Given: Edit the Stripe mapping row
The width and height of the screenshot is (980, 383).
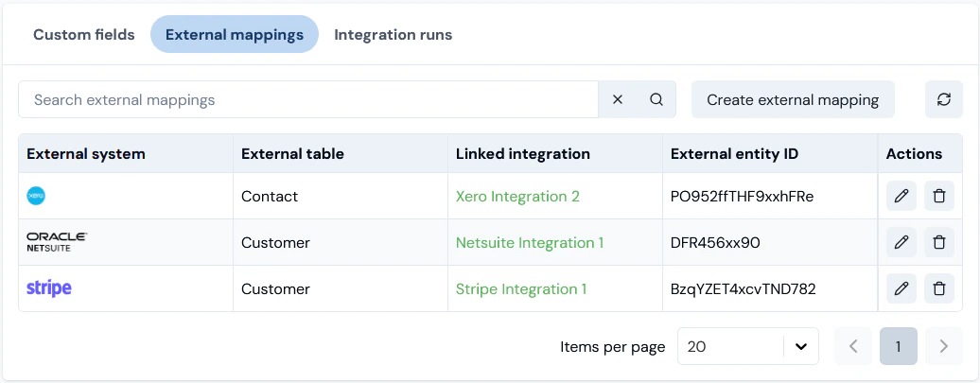Looking at the screenshot, I should pyautogui.click(x=901, y=288).
